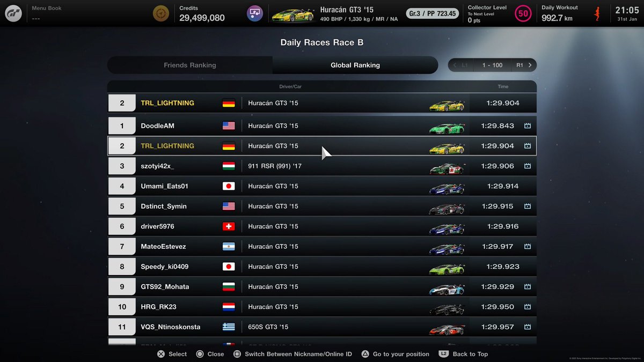Click Back to Top L2 prompt
This screenshot has height=362, width=644.
463,354
